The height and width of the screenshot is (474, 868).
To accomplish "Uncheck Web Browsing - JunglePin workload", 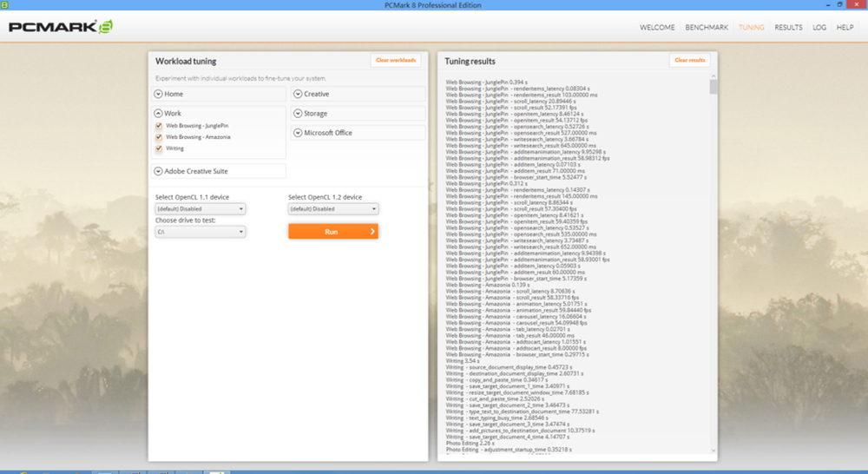I will coord(159,126).
